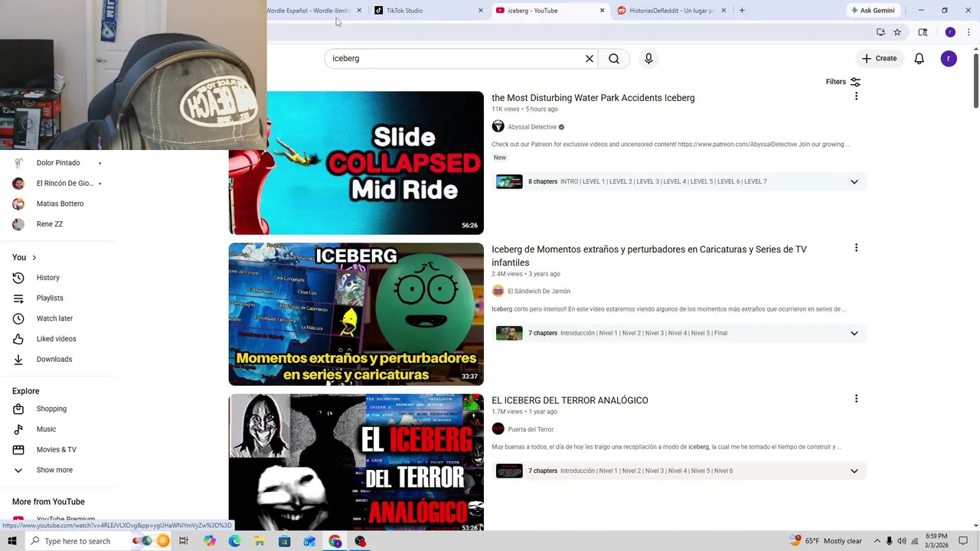
Task: Play Momentos extraños y perturbadores thumbnail
Action: [x=356, y=315]
